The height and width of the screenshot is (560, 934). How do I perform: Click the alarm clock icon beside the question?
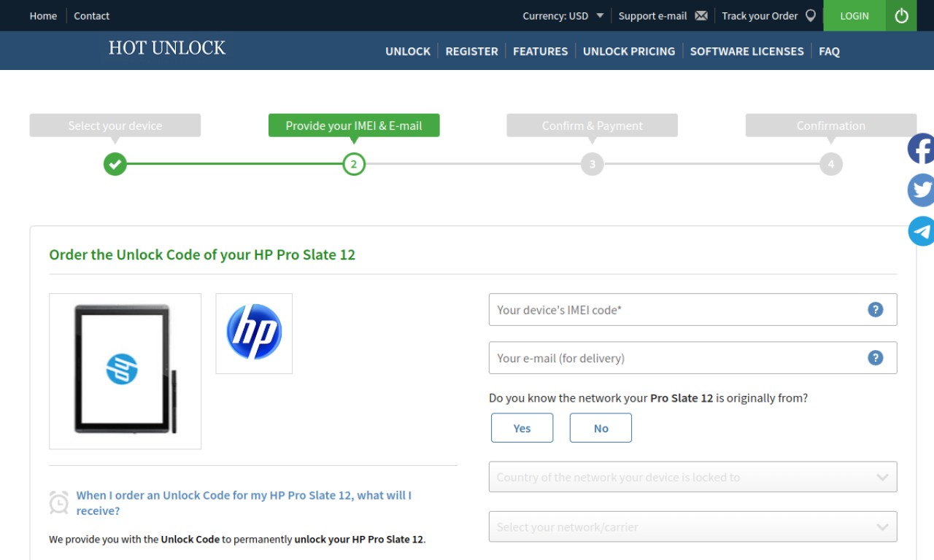click(59, 503)
